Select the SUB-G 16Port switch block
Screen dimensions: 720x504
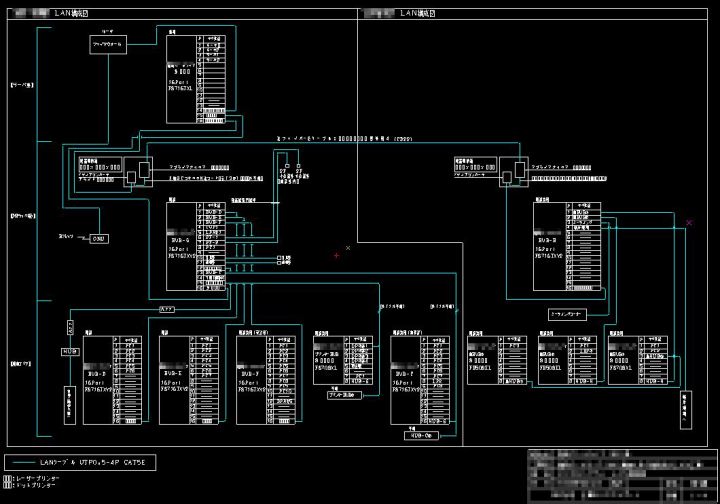pyautogui.click(x=197, y=246)
